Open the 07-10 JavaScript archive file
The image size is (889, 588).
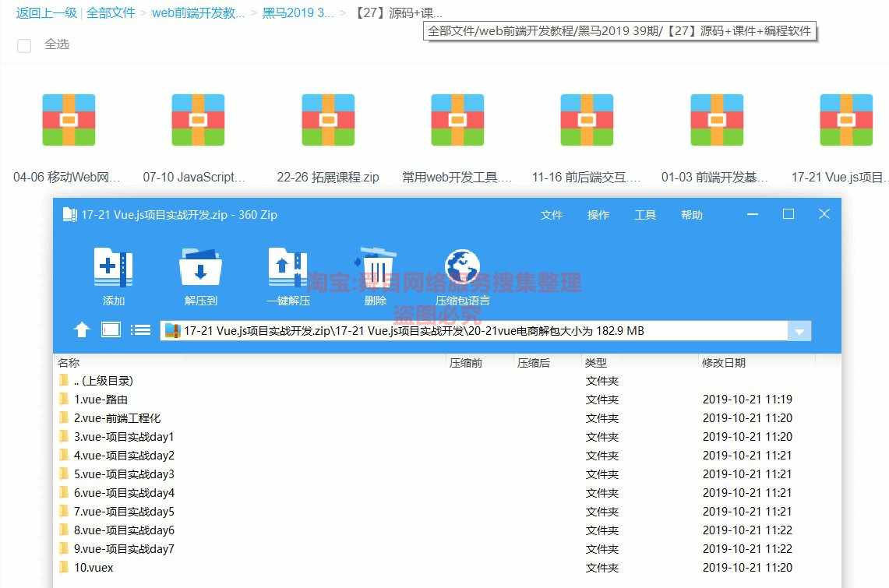coord(199,120)
